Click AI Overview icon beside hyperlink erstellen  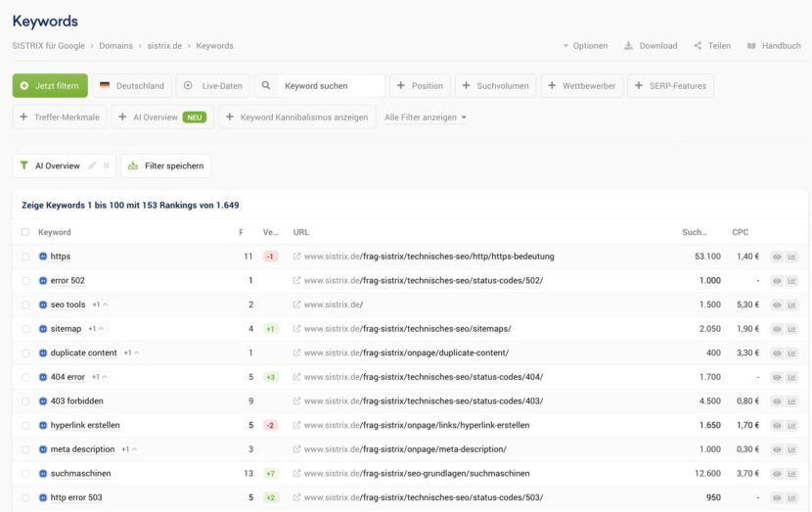[x=43, y=426]
